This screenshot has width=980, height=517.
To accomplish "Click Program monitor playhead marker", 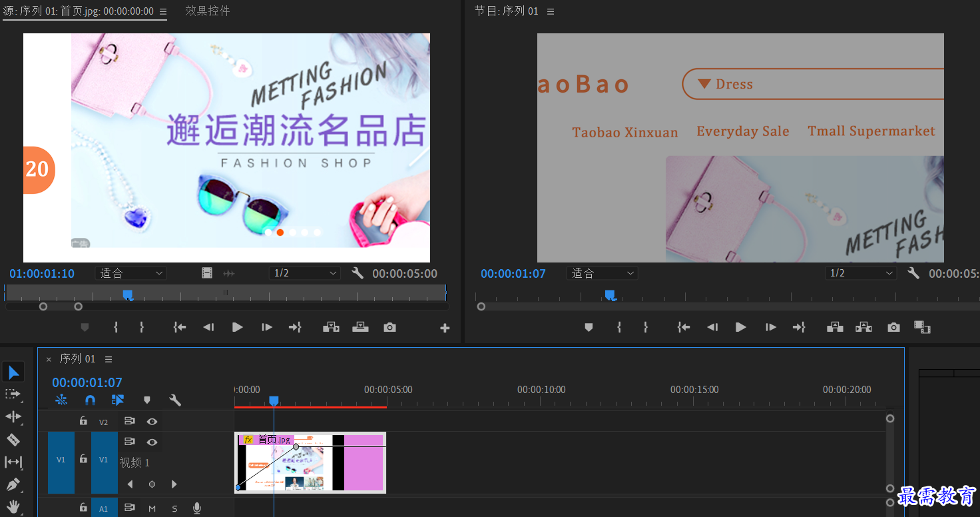I will coord(610,294).
